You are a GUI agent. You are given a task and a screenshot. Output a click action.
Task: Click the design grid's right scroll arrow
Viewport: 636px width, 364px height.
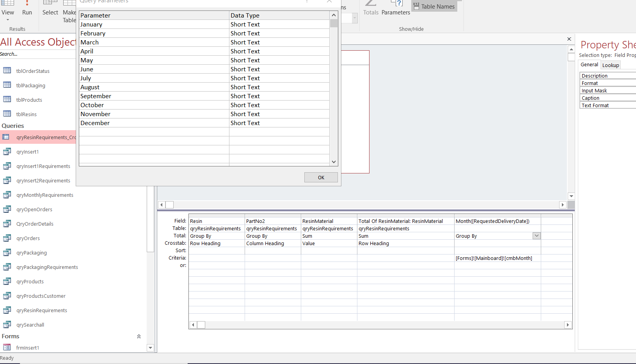(568, 325)
